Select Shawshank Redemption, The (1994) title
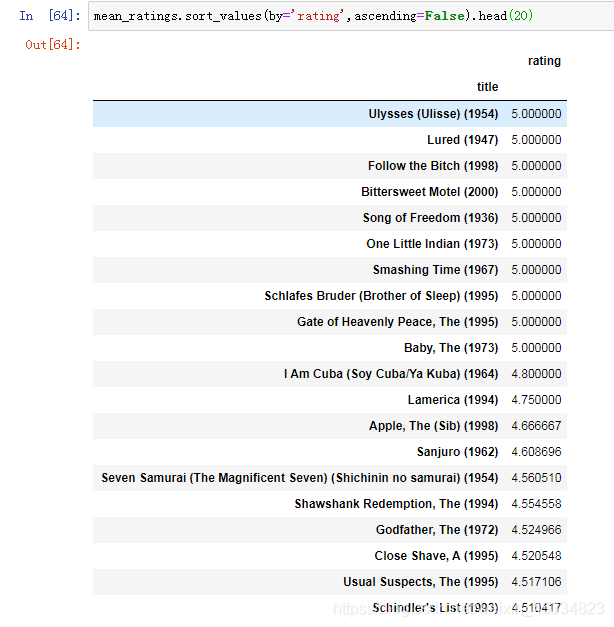Screen dimensions: 614x627 [396, 504]
